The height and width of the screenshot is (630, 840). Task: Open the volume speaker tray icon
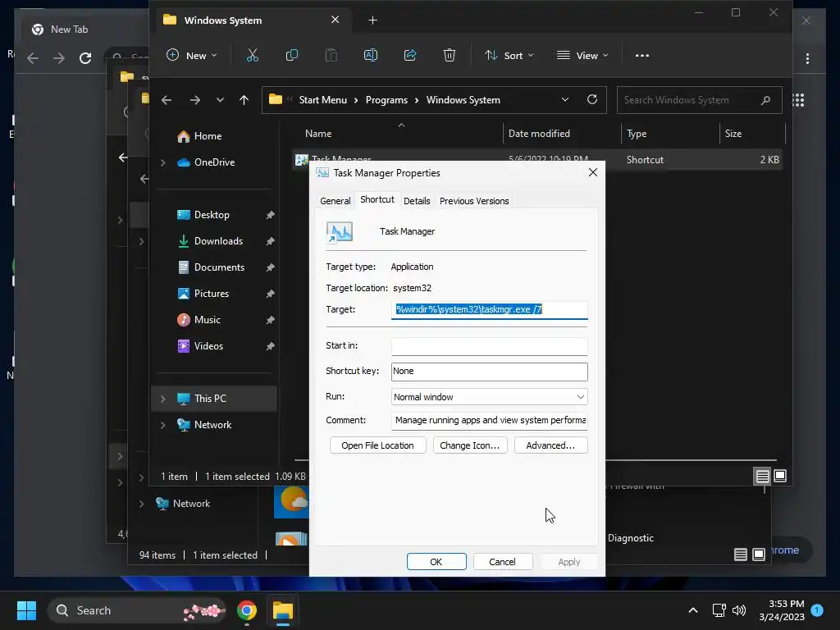coord(739,610)
